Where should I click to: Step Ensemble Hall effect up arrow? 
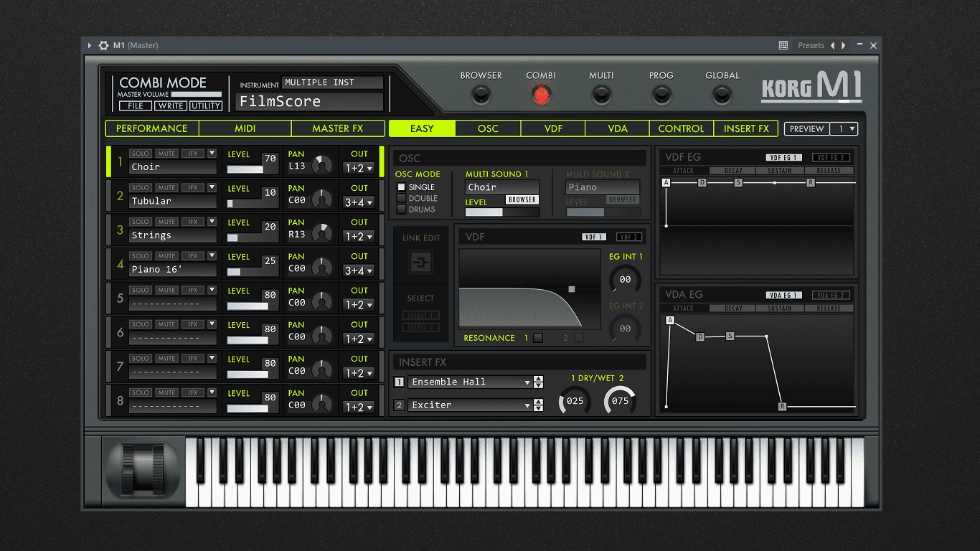pyautogui.click(x=539, y=379)
